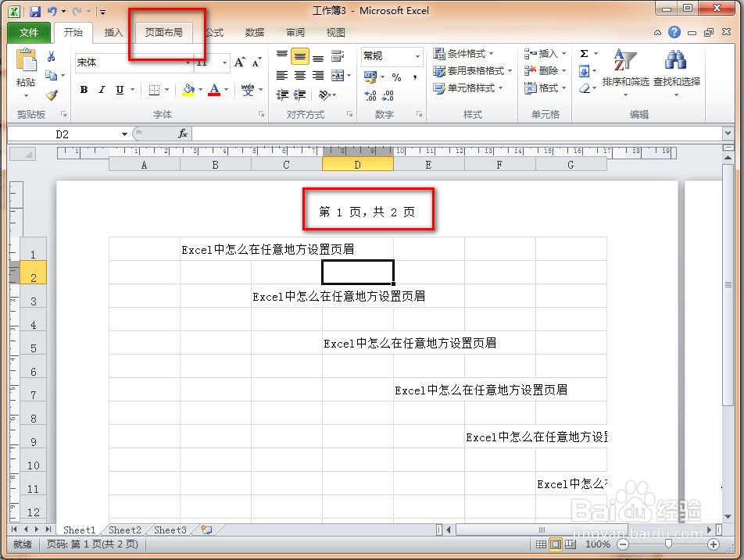Click the insert function fx button

click(x=183, y=134)
